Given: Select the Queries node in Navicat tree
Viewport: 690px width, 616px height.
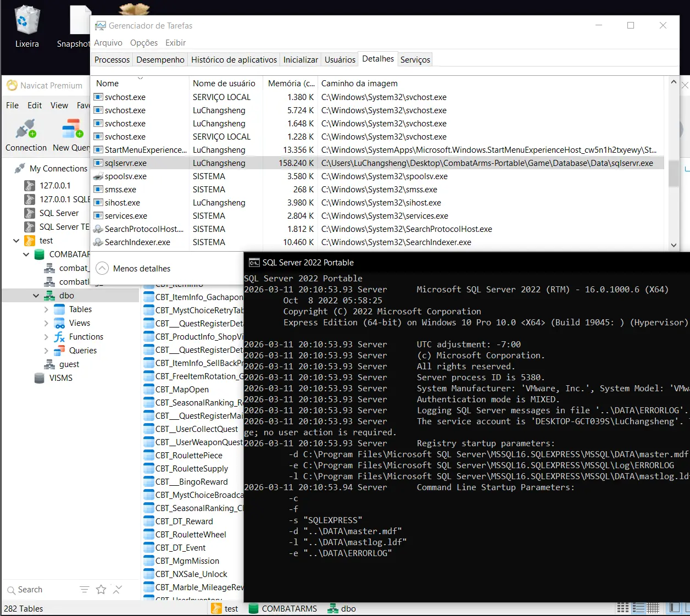Looking at the screenshot, I should pyautogui.click(x=82, y=351).
